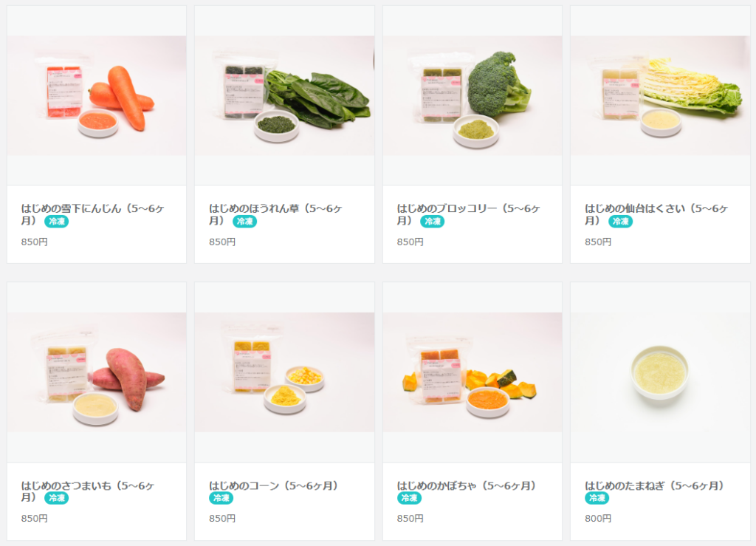Open the corn puree product image

coord(284,372)
